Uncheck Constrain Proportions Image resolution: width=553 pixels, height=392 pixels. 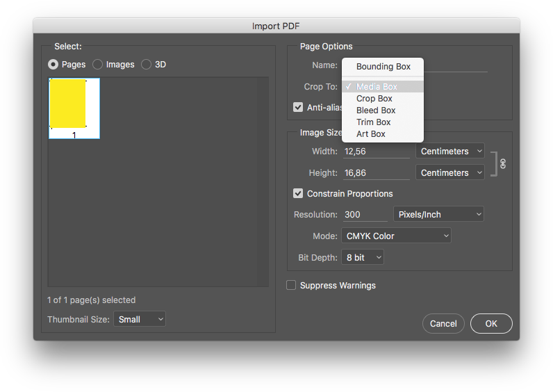click(x=298, y=193)
